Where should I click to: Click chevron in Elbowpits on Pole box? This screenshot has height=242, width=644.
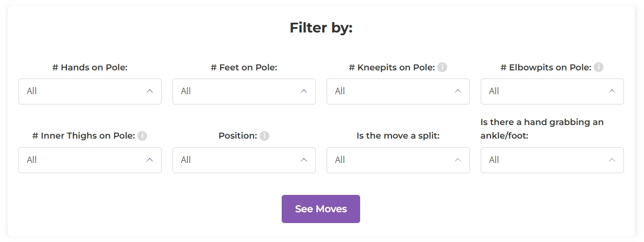[x=612, y=91]
